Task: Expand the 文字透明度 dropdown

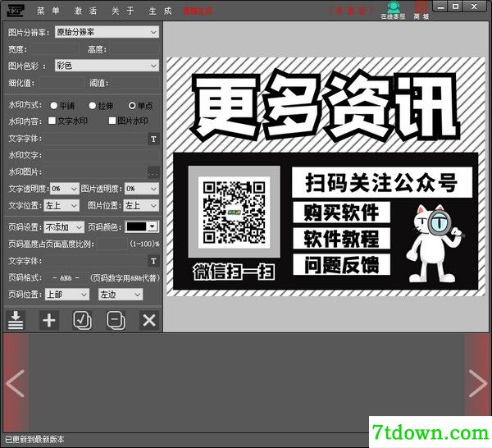Action: (x=64, y=189)
